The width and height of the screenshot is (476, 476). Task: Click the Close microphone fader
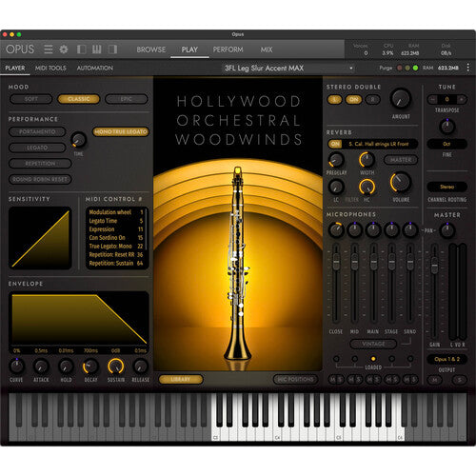(336, 262)
